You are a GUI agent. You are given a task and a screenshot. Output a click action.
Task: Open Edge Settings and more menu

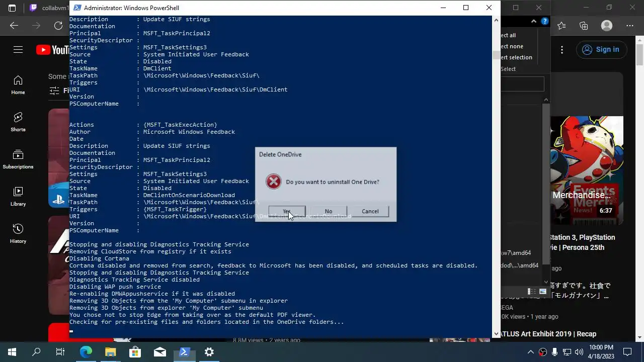(630, 26)
